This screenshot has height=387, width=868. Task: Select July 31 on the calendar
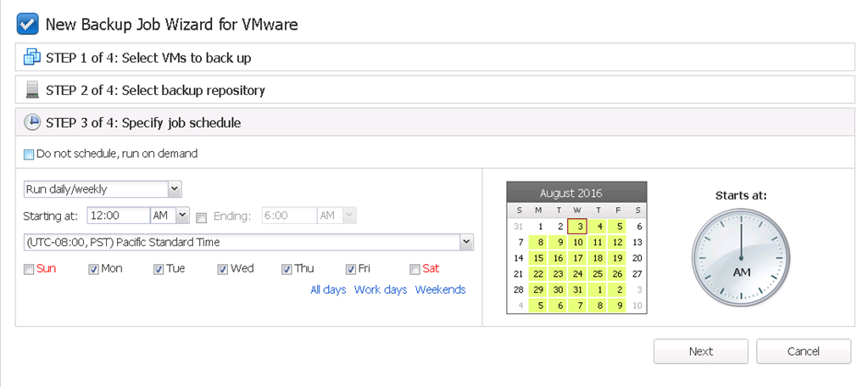coord(519,227)
